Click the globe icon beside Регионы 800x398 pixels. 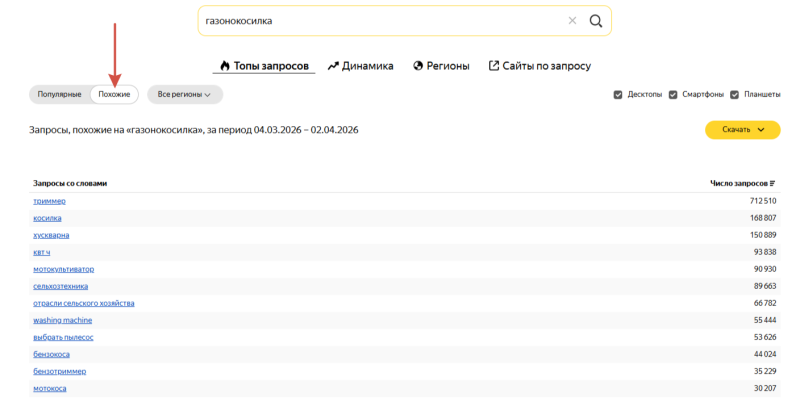[418, 66]
